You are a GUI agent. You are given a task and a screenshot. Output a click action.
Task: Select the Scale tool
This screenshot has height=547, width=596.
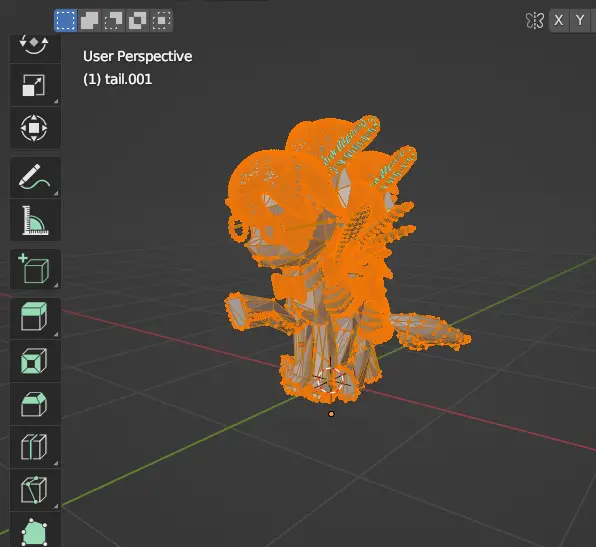click(35, 85)
